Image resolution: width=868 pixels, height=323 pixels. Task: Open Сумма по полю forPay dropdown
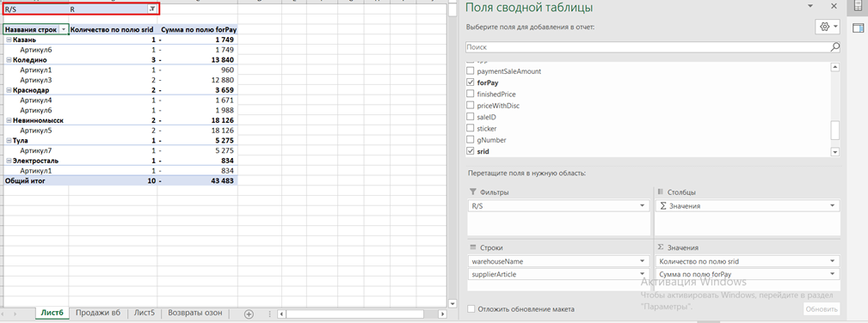833,274
